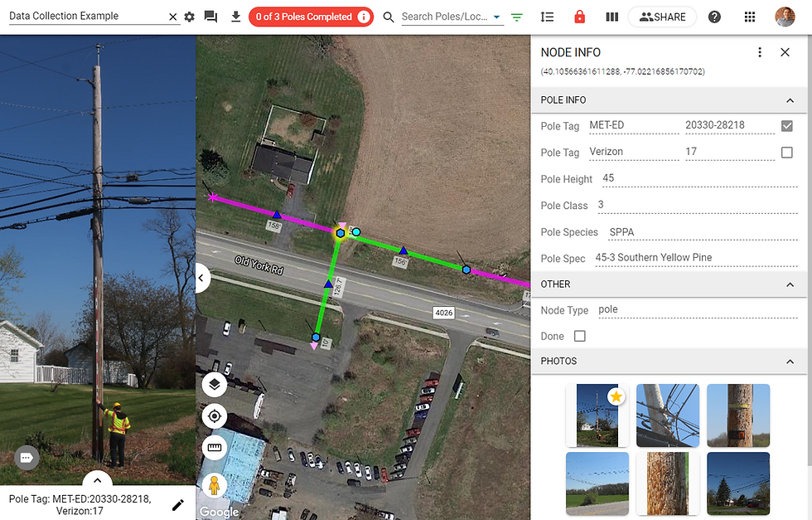Viewport: 812px width, 520px height.
Task: Open the user profile avatar
Action: pos(785,17)
